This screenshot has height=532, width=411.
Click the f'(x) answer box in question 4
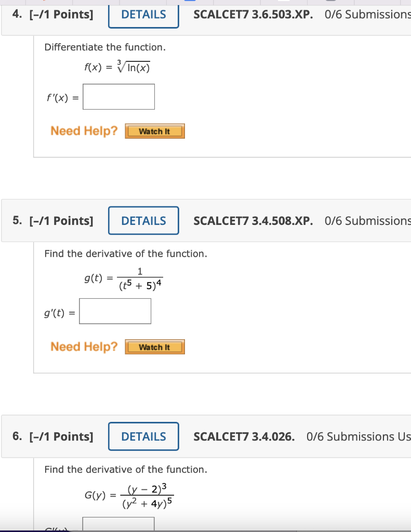click(x=118, y=96)
